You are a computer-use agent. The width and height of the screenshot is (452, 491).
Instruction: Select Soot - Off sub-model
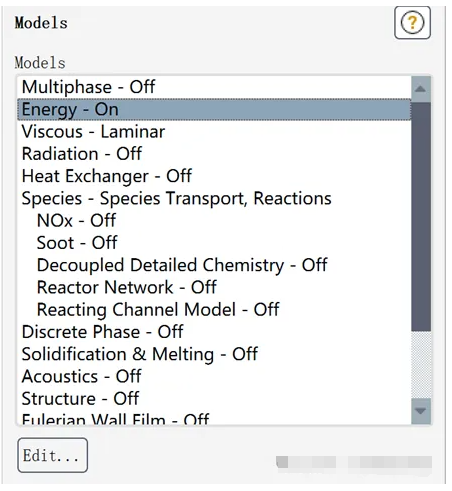pos(214,243)
